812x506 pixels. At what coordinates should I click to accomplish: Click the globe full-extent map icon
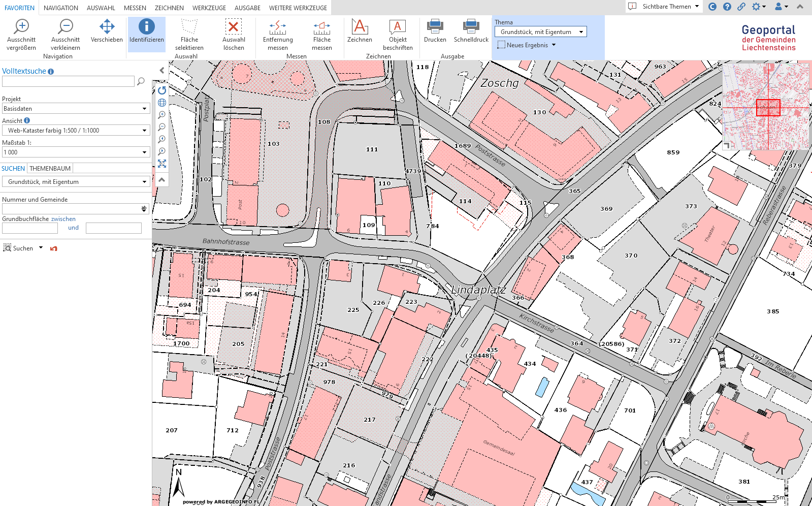pyautogui.click(x=162, y=103)
